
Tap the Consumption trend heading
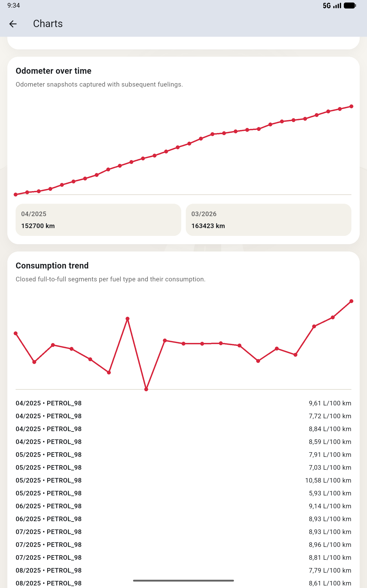pos(52,266)
